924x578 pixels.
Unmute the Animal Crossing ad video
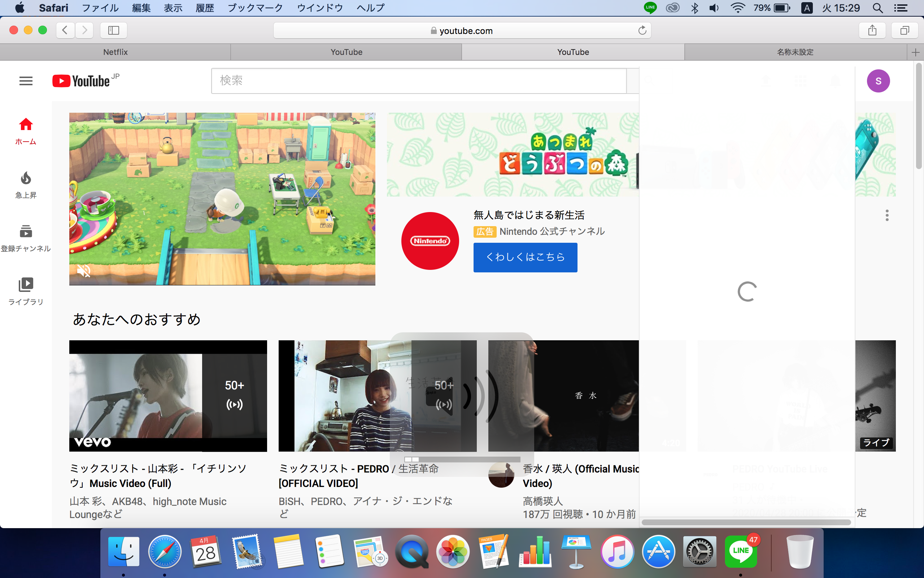(x=84, y=271)
